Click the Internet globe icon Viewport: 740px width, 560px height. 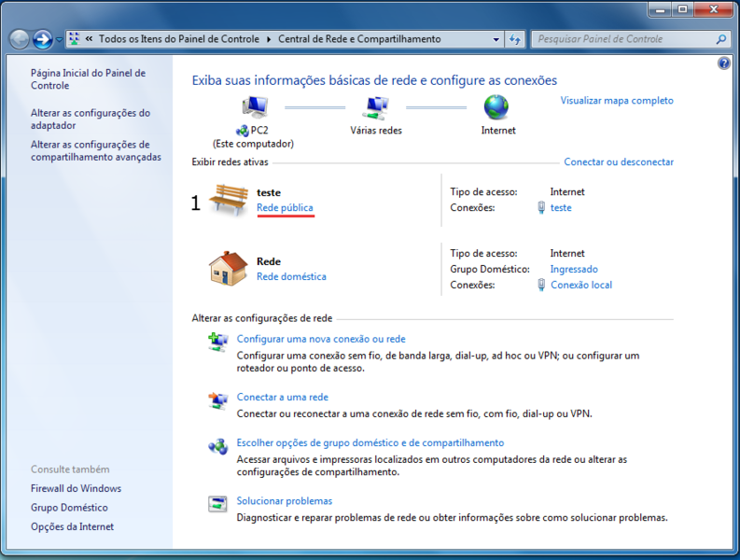(496, 107)
